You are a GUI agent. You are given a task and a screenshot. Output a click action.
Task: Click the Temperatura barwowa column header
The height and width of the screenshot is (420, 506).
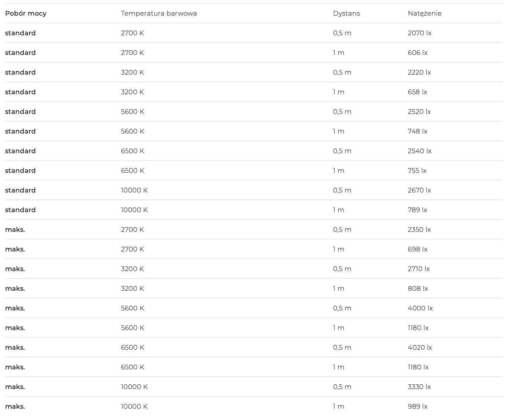(x=159, y=13)
